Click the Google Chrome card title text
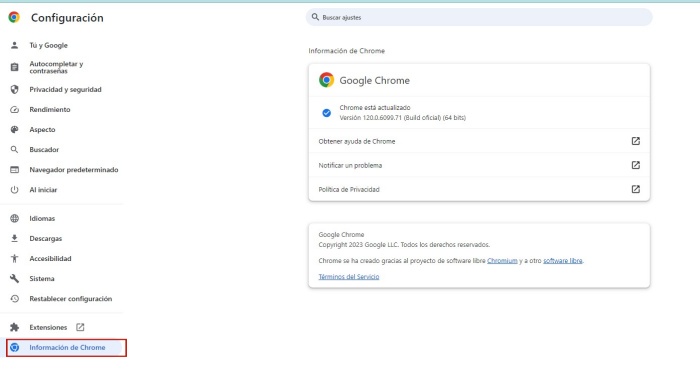The image size is (700, 386). (375, 80)
